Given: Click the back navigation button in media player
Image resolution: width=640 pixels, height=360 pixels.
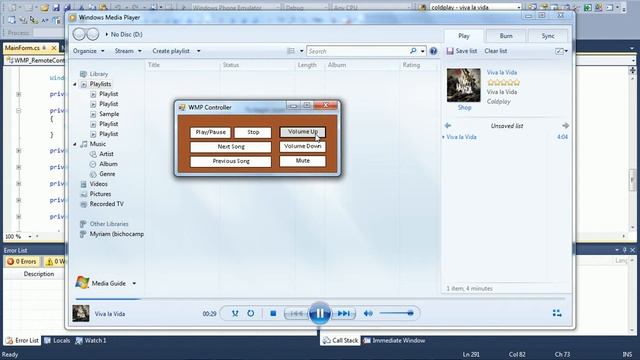Looking at the screenshot, I should click(x=79, y=34).
